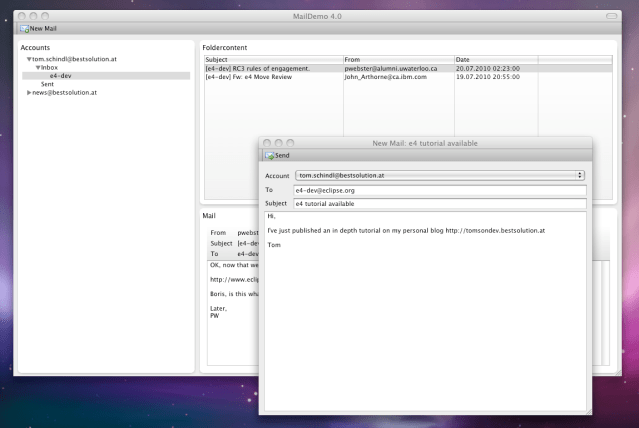Click the Send toolbar label

tap(282, 156)
